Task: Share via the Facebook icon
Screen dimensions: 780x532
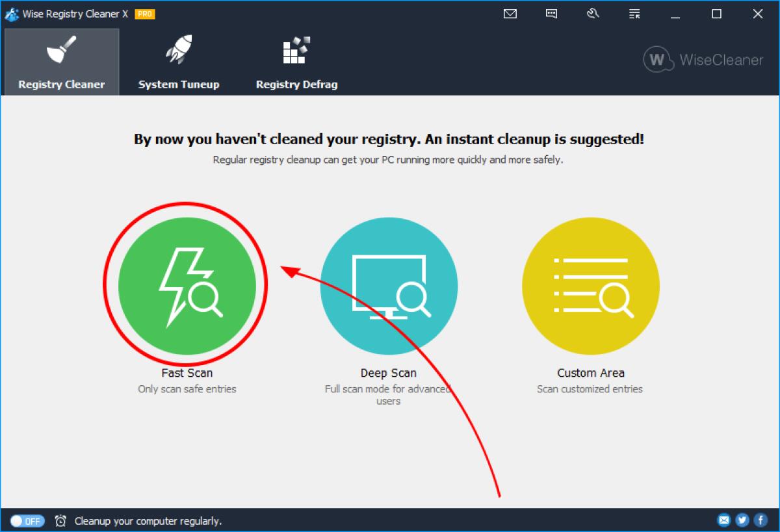Action: tap(760, 520)
